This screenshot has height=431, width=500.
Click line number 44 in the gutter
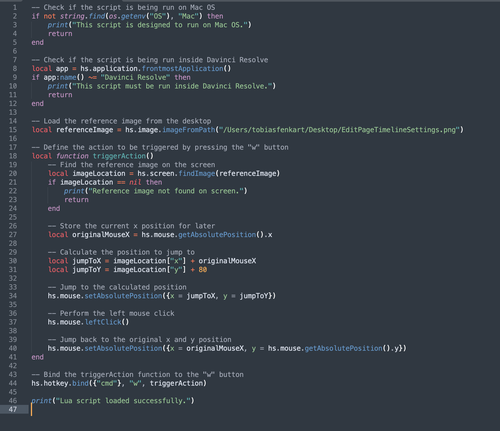(x=13, y=383)
